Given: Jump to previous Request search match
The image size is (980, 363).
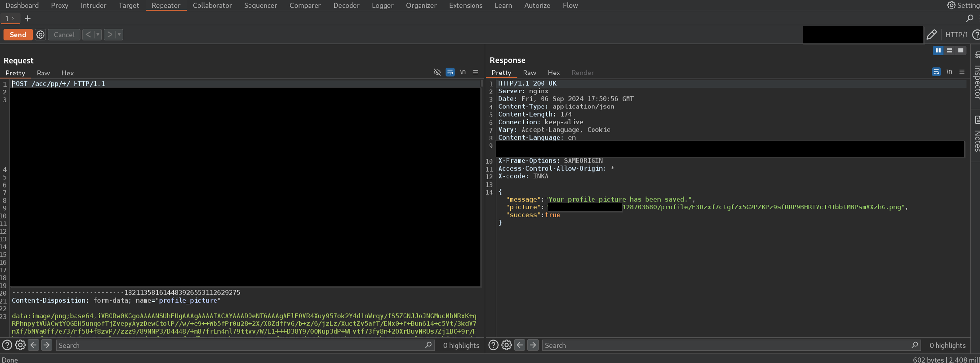Looking at the screenshot, I should tap(33, 345).
